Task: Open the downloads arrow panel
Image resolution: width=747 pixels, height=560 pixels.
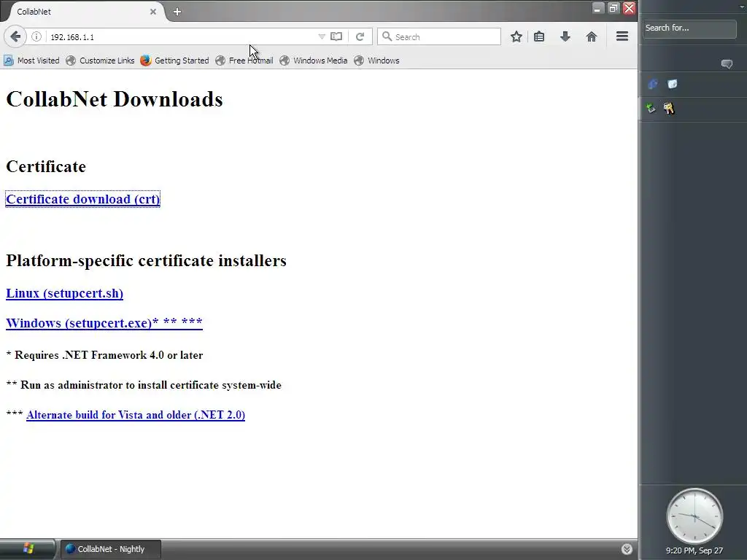Action: pyautogui.click(x=565, y=36)
